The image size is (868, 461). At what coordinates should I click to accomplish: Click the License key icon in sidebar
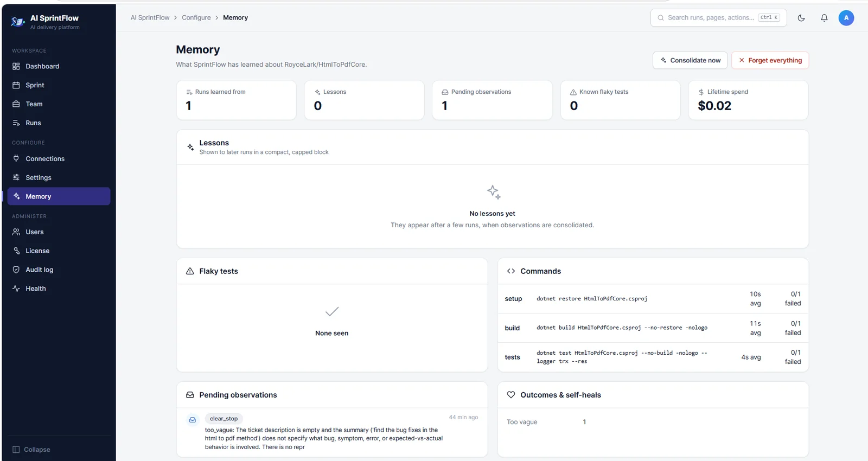(16, 251)
